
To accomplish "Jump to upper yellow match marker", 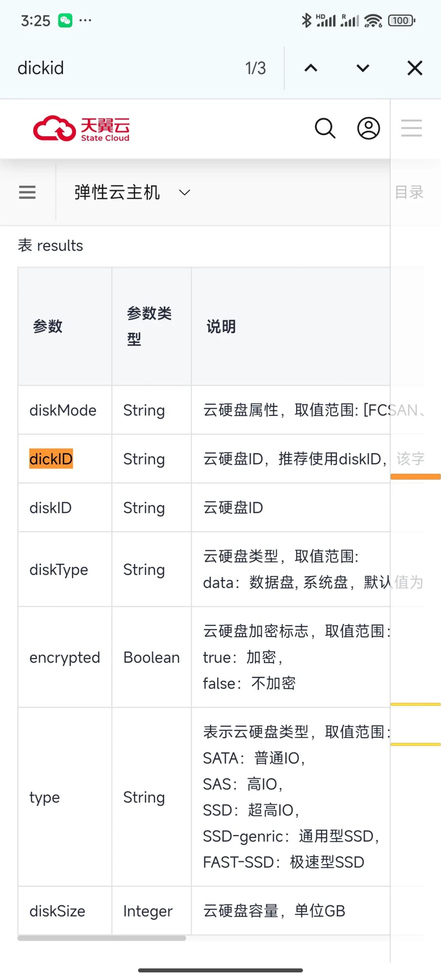I will (415, 704).
